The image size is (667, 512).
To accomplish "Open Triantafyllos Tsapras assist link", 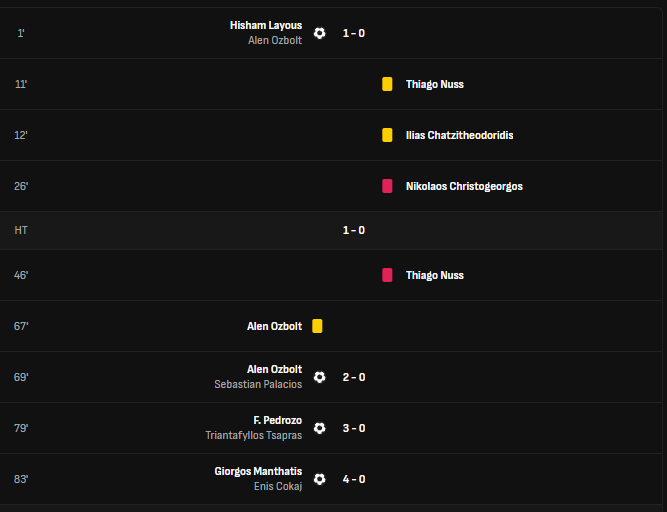I will pyautogui.click(x=254, y=435).
